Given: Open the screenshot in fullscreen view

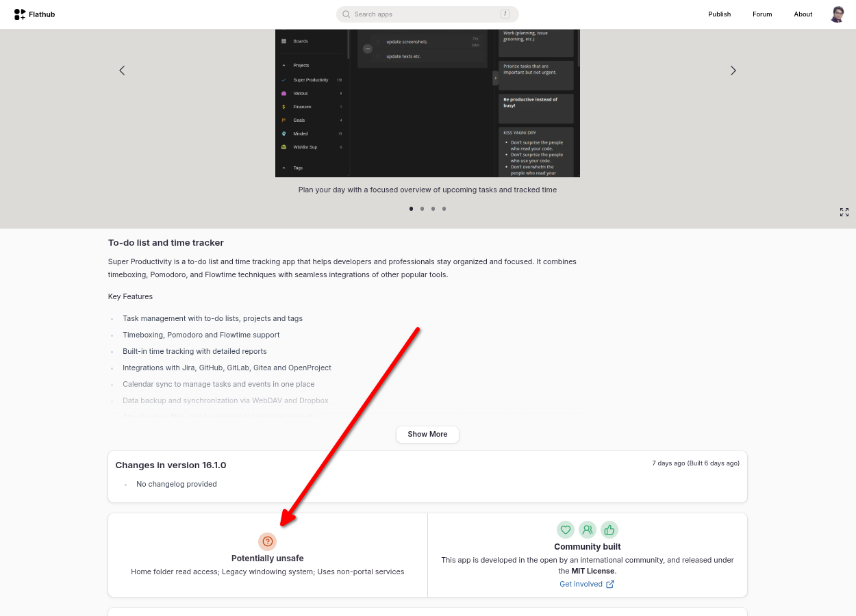Looking at the screenshot, I should (844, 212).
